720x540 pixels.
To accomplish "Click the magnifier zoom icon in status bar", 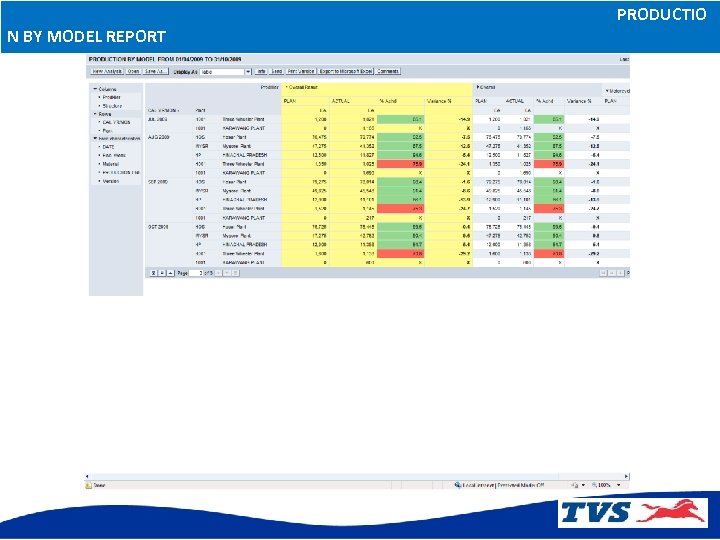I will pos(594,485).
